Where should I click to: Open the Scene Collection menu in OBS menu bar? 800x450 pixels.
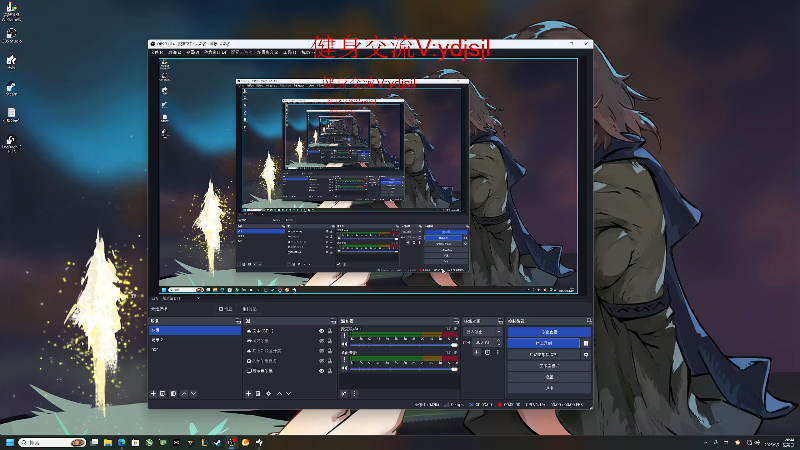pos(267,53)
